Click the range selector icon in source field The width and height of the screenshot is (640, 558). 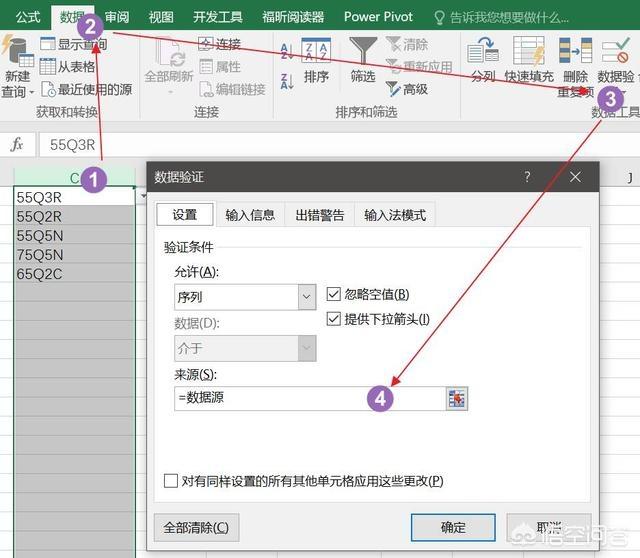click(x=456, y=398)
